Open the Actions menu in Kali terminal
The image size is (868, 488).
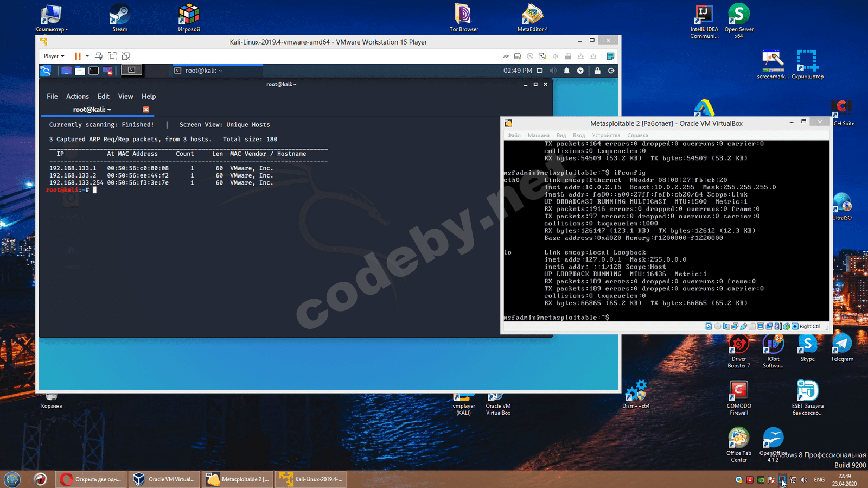coord(77,96)
